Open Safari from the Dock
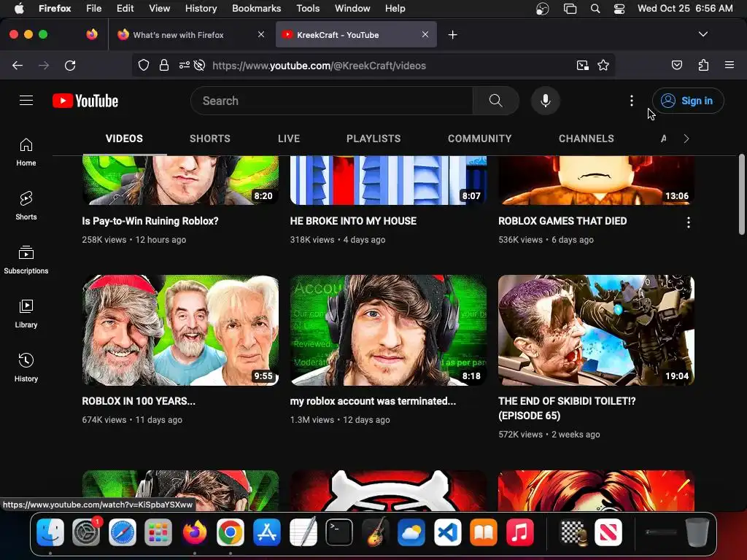 pyautogui.click(x=123, y=532)
